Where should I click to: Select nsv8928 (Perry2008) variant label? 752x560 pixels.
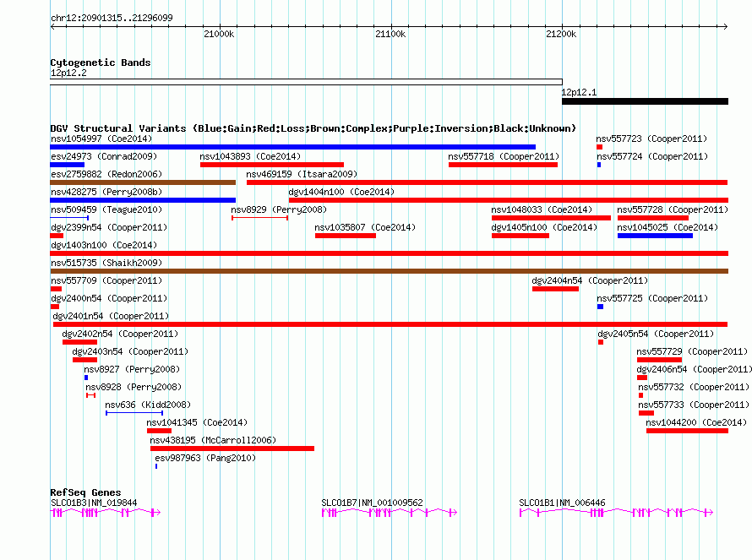click(x=134, y=387)
